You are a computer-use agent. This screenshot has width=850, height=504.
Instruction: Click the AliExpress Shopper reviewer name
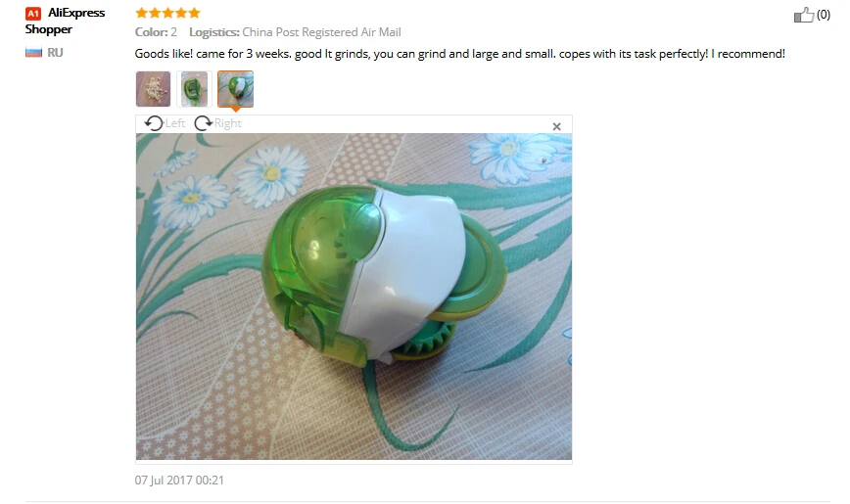(x=65, y=21)
